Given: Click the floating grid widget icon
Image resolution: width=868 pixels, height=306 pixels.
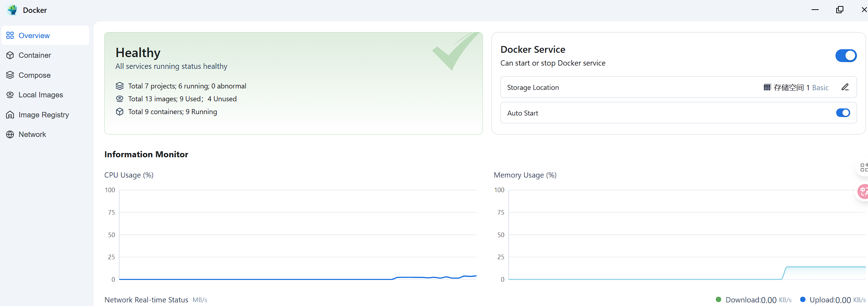Looking at the screenshot, I should point(863,167).
